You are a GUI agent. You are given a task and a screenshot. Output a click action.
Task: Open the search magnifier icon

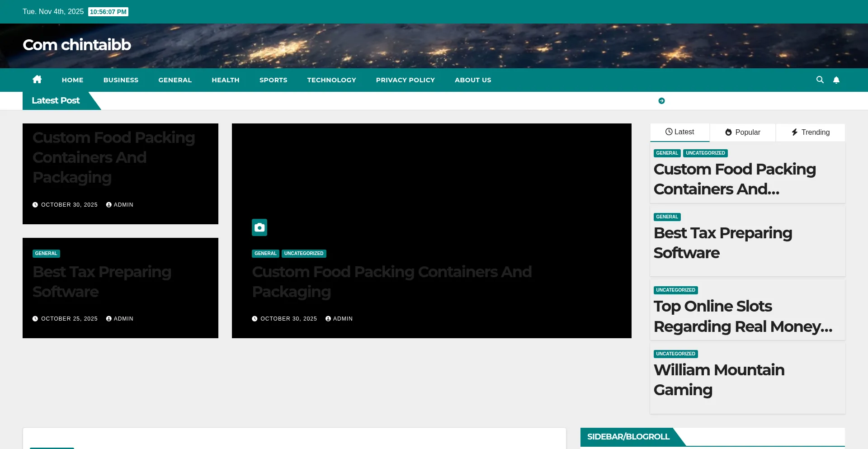(x=820, y=80)
